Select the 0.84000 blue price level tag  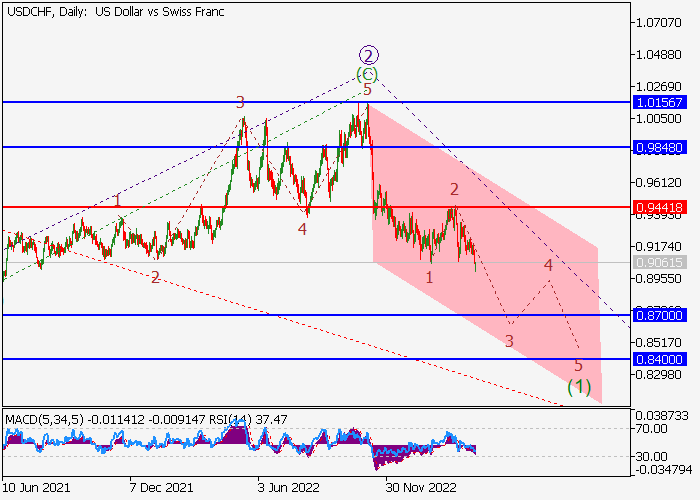coord(658,358)
